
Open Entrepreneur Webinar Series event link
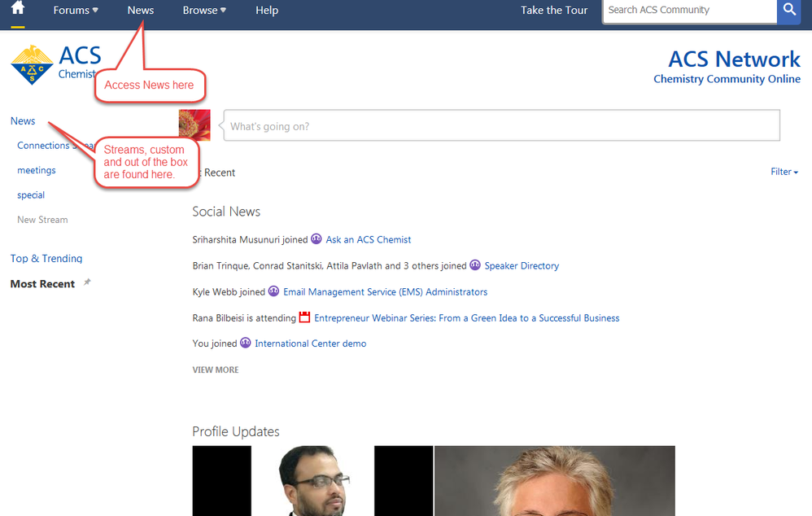pos(466,318)
